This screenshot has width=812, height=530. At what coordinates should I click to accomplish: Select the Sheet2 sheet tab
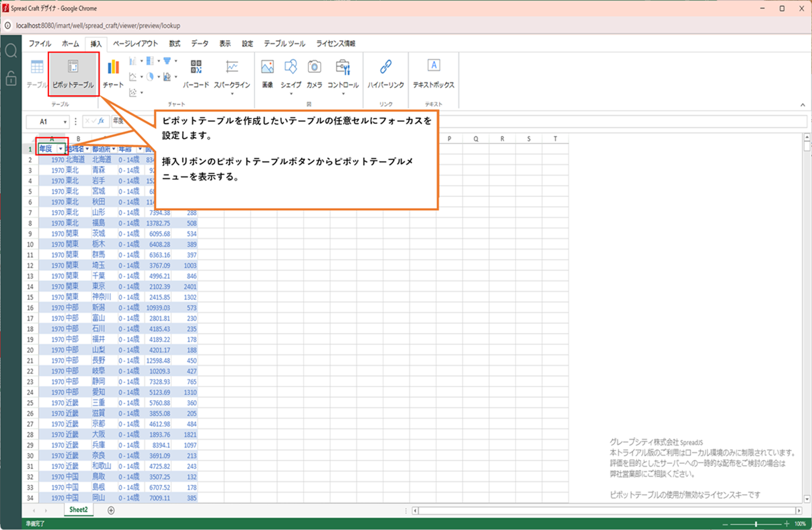(78, 510)
